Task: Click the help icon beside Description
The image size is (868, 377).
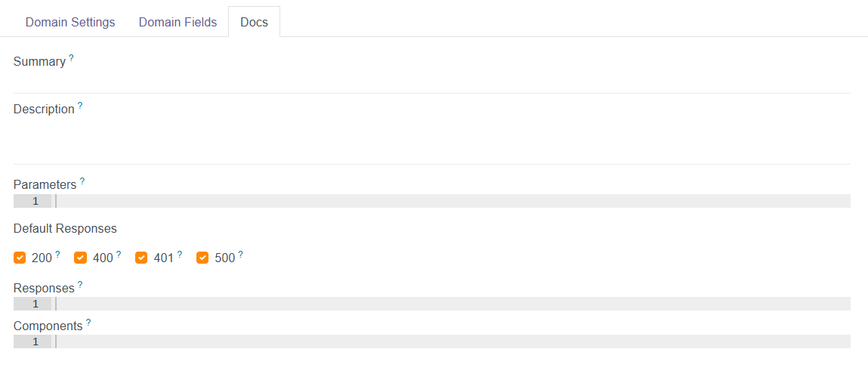Action: click(80, 106)
